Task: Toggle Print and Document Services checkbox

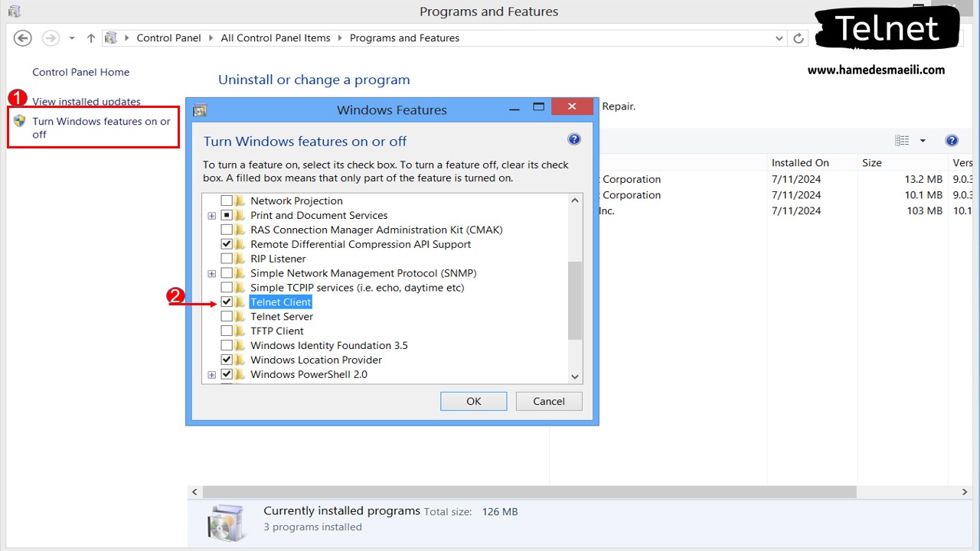Action: tap(227, 215)
